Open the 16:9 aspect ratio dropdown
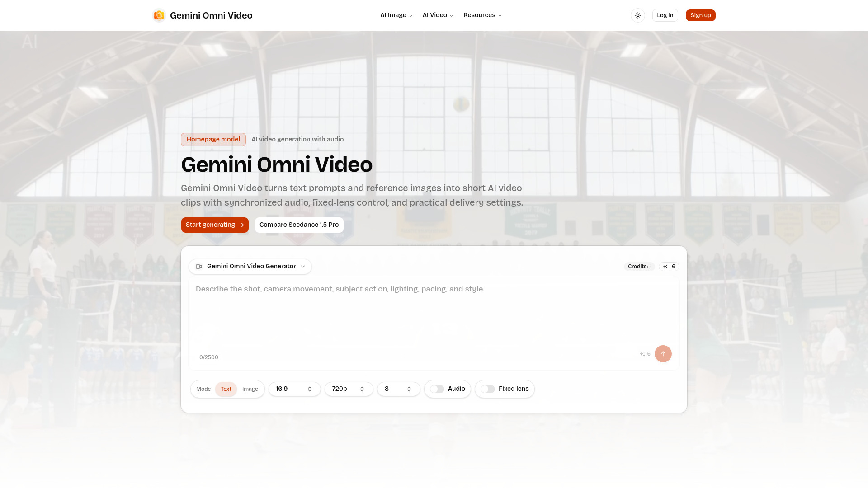The width and height of the screenshot is (868, 488). [295, 389]
